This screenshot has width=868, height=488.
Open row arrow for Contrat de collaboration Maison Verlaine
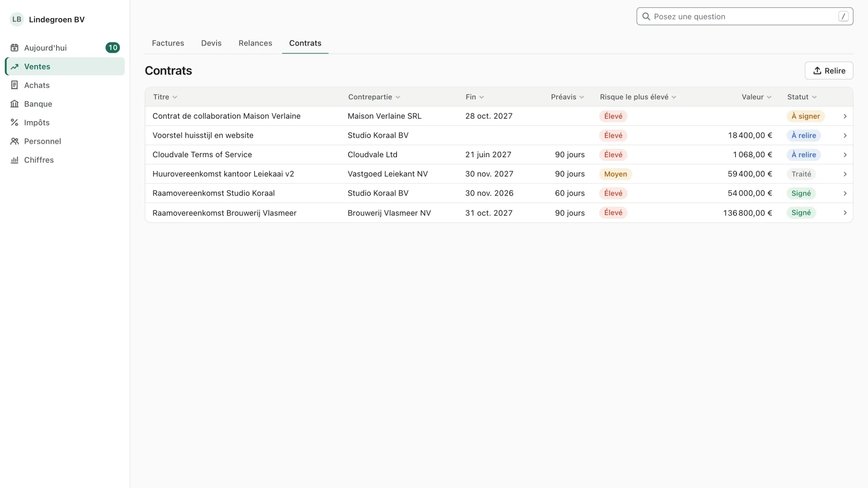[845, 116]
